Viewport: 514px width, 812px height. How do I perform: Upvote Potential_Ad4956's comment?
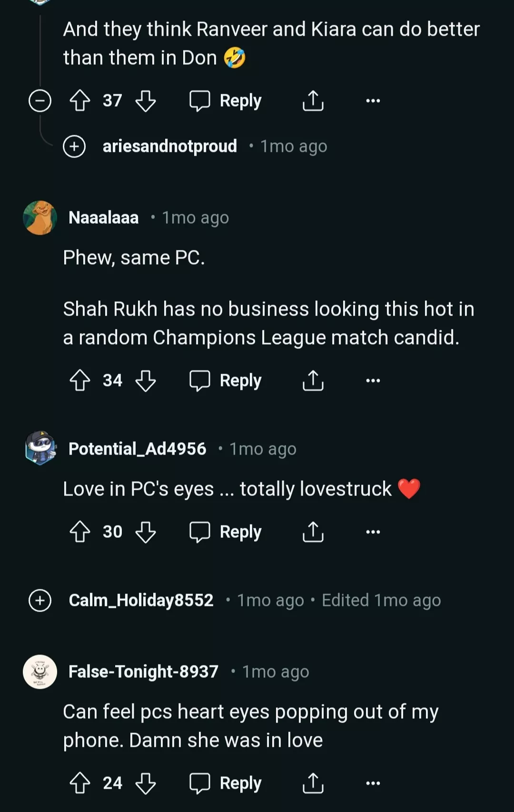pyautogui.click(x=80, y=532)
